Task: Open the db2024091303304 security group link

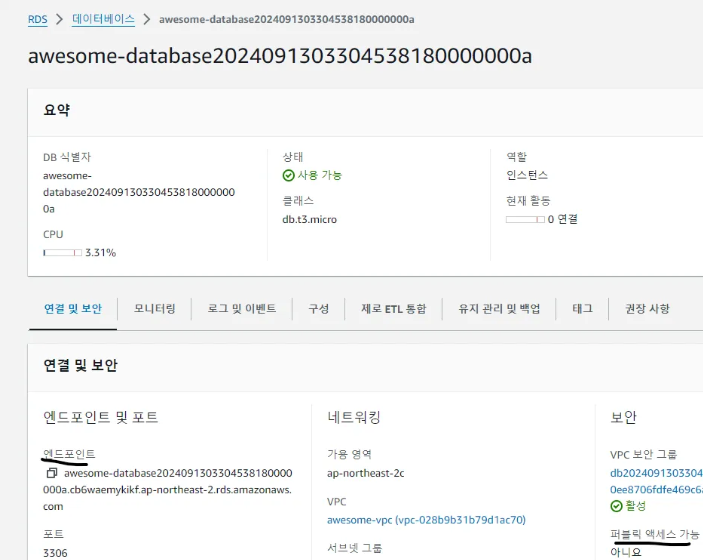Action: (656, 482)
